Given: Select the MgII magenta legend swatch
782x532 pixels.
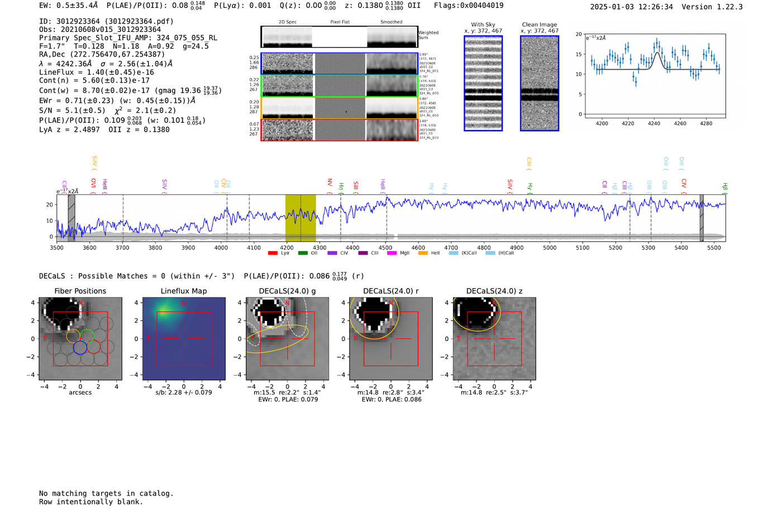Looking at the screenshot, I should (392, 253).
